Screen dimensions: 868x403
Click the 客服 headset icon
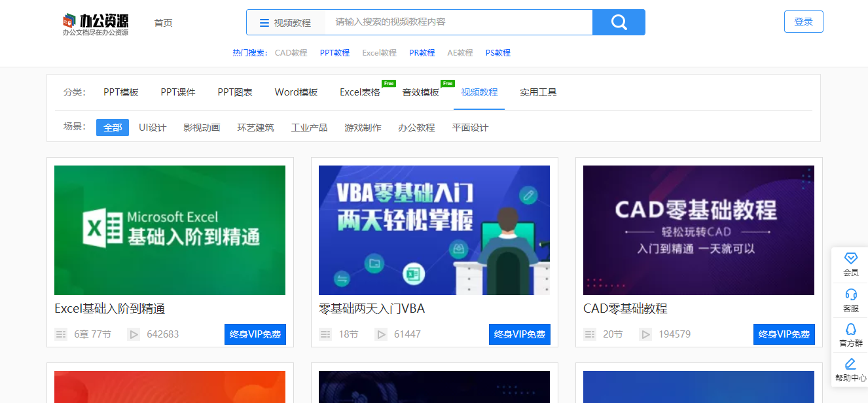(x=850, y=295)
